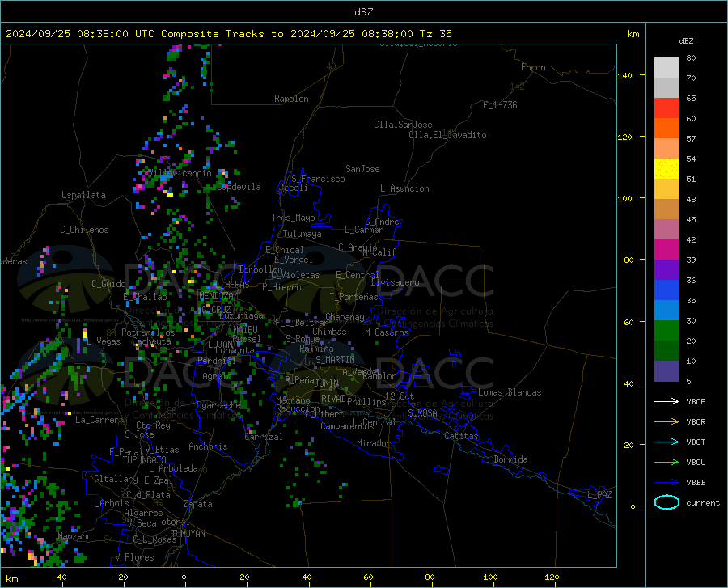
Task: Click the '140' tick on right km axis
Action: coord(625,75)
